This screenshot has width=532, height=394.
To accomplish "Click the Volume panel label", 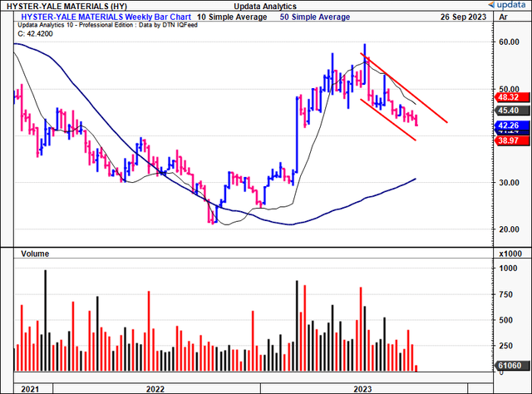I will (x=35, y=254).
